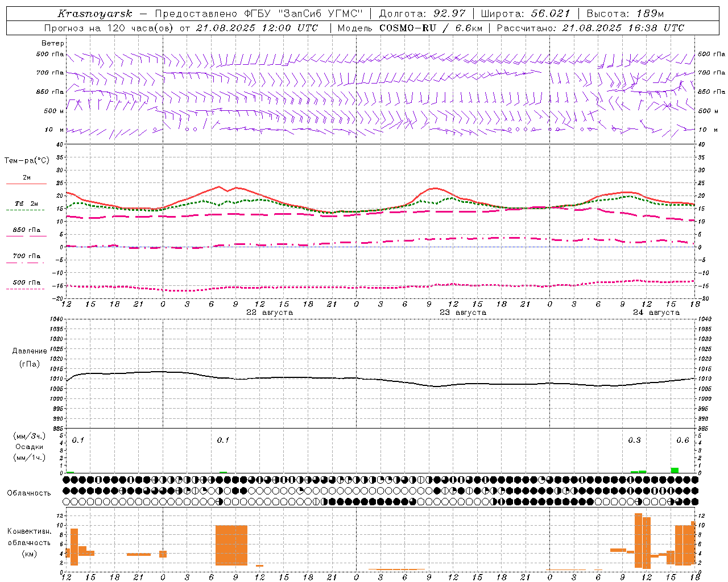Select the forecast start 21.08.2025 12:00 UTC
The image size is (728, 582).
pos(257,28)
